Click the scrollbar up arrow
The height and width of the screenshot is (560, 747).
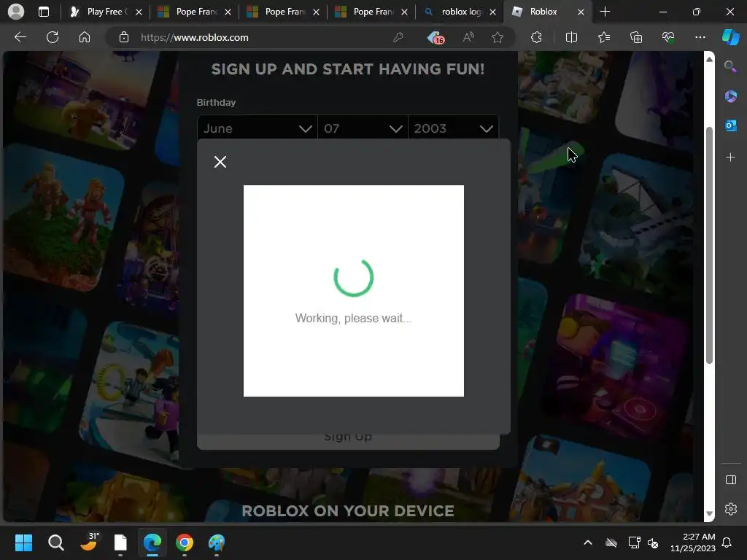709,60
